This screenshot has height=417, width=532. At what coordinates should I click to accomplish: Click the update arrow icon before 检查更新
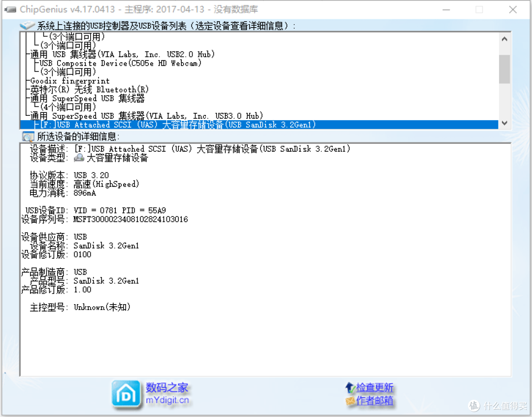[x=350, y=387]
